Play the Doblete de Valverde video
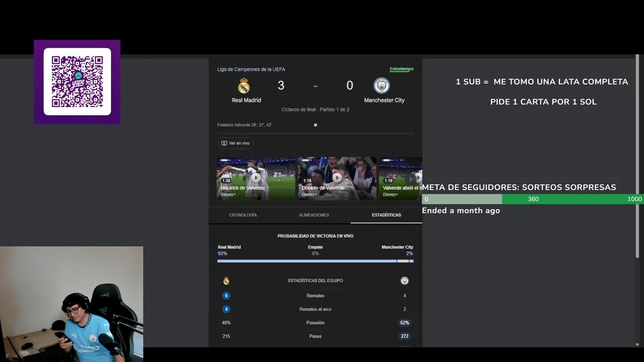Screen dimensions: 644x362 pyautogui.click(x=337, y=178)
